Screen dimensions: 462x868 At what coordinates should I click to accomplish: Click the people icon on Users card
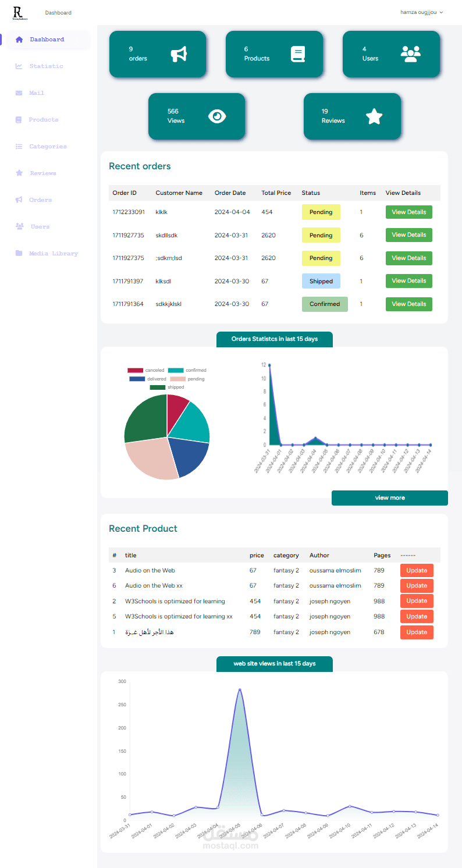(411, 54)
